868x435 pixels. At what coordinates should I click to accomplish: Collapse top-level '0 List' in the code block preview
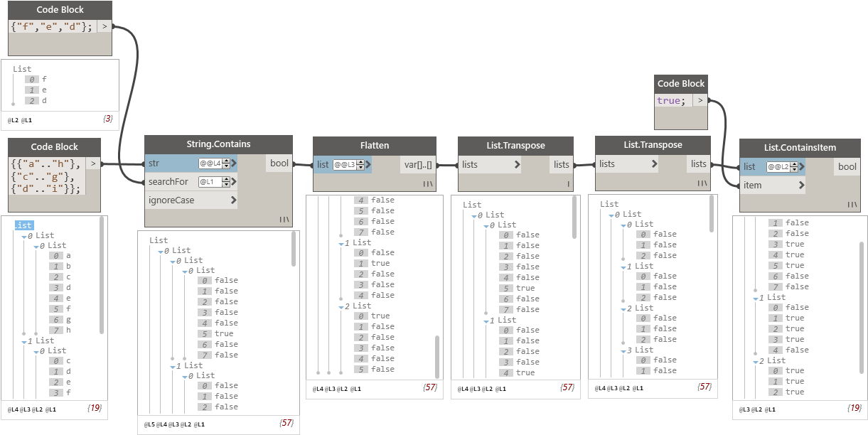[x=23, y=236]
